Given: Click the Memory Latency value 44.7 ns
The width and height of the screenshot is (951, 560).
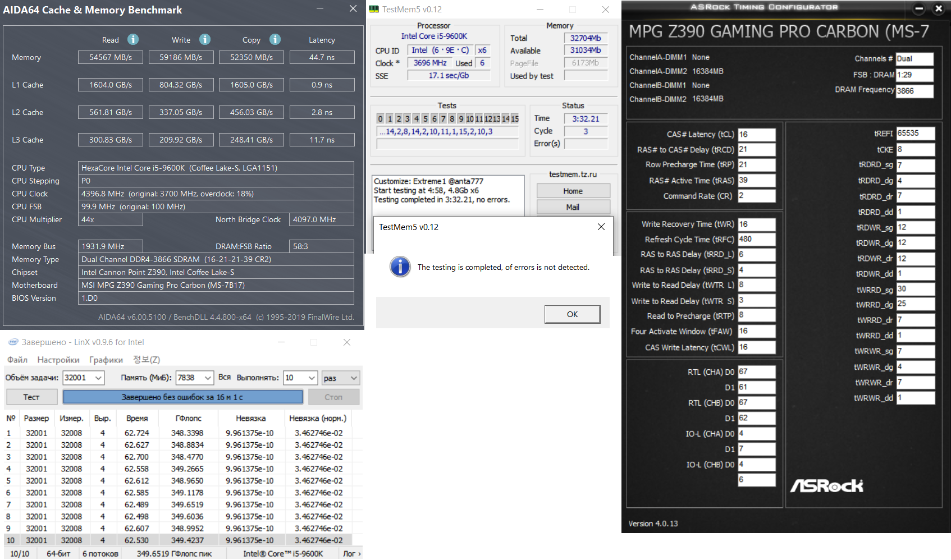Looking at the screenshot, I should pyautogui.click(x=322, y=57).
